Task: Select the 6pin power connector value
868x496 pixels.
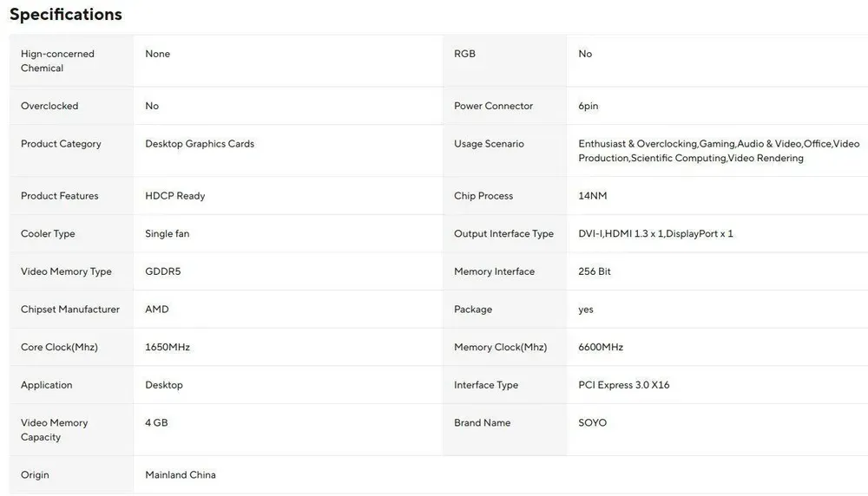Action: coord(589,106)
